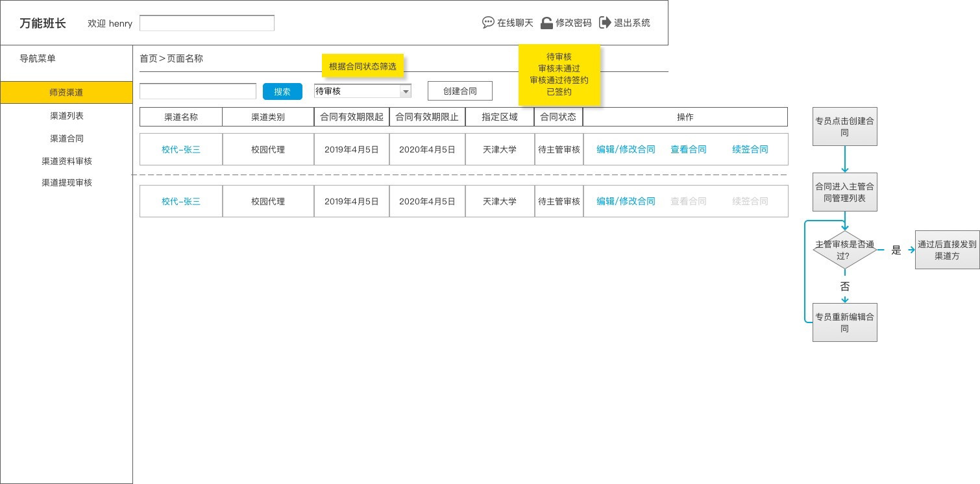Click the change password lock icon
980x484 pixels.
coord(547,23)
